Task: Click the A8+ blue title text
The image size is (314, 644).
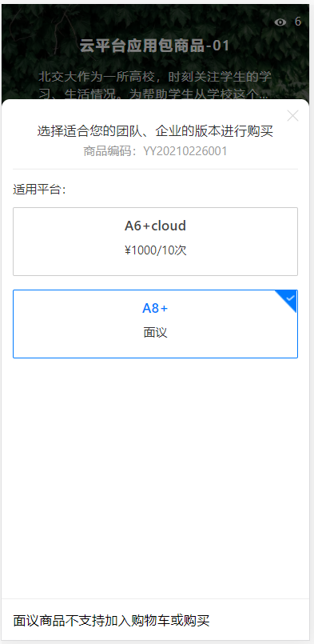Action: pyautogui.click(x=155, y=308)
